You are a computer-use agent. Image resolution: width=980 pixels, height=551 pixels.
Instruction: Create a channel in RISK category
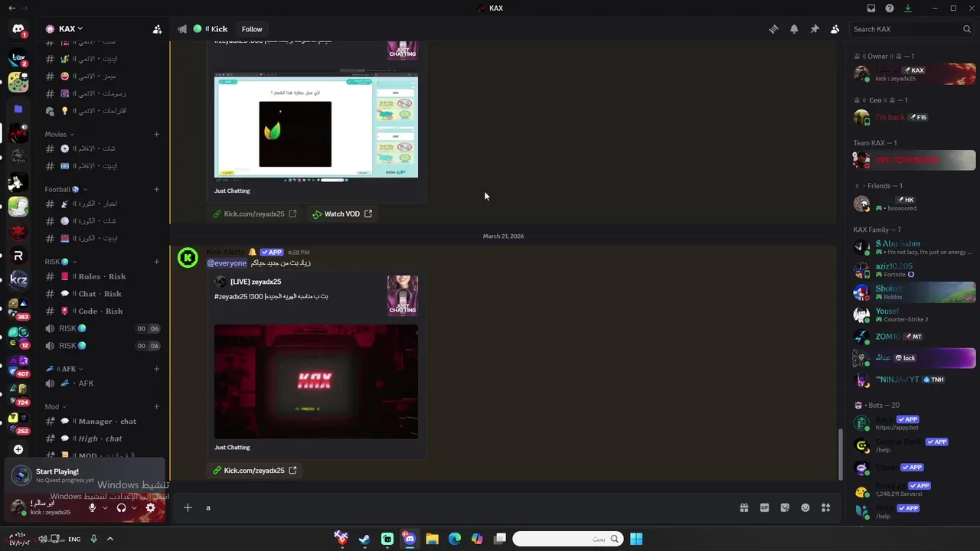[156, 262]
